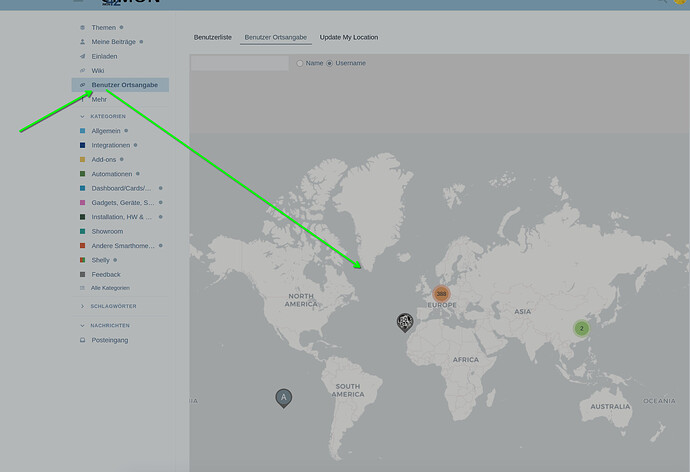Select the Username radio button
Viewport: 690px width, 472px height.
(x=330, y=63)
